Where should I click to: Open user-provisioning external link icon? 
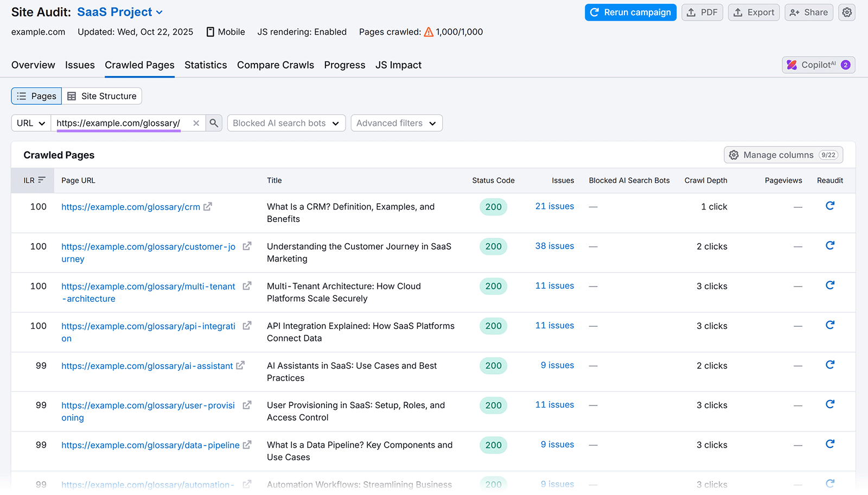click(247, 405)
